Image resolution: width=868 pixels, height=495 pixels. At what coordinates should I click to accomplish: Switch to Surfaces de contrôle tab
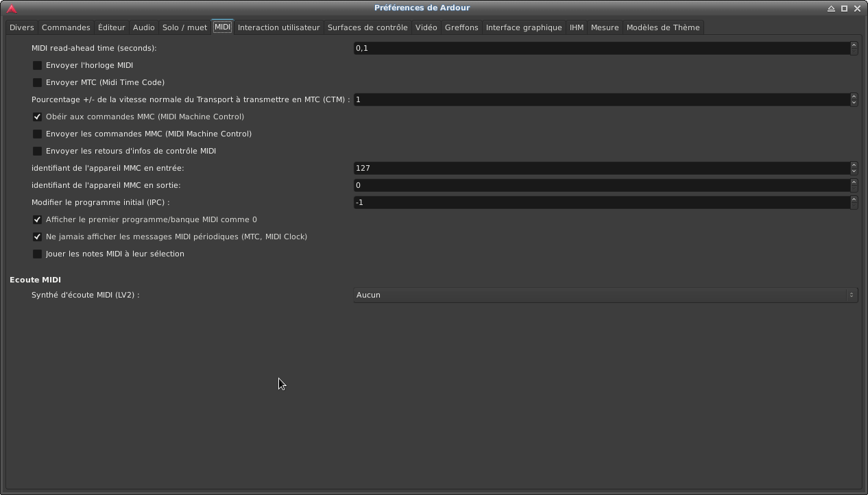point(367,27)
